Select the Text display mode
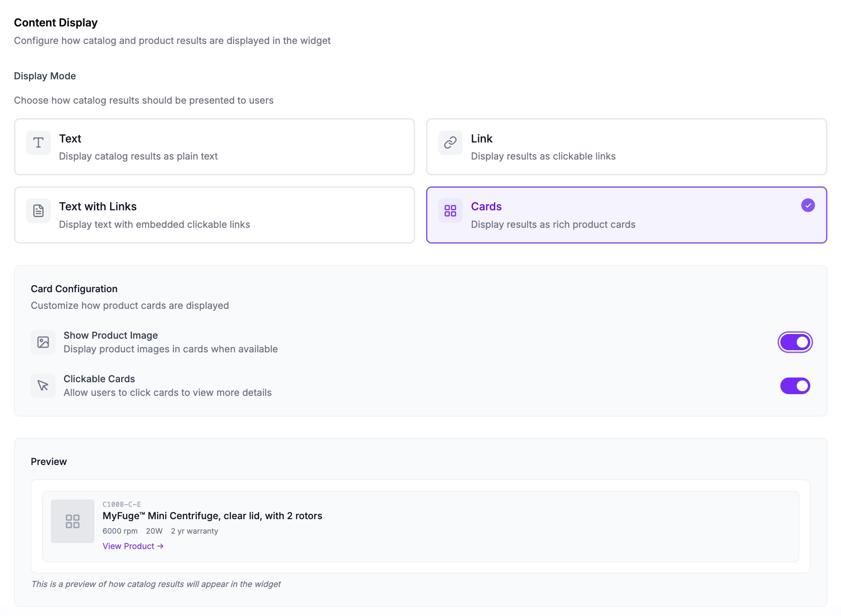841x616 pixels. (x=214, y=147)
